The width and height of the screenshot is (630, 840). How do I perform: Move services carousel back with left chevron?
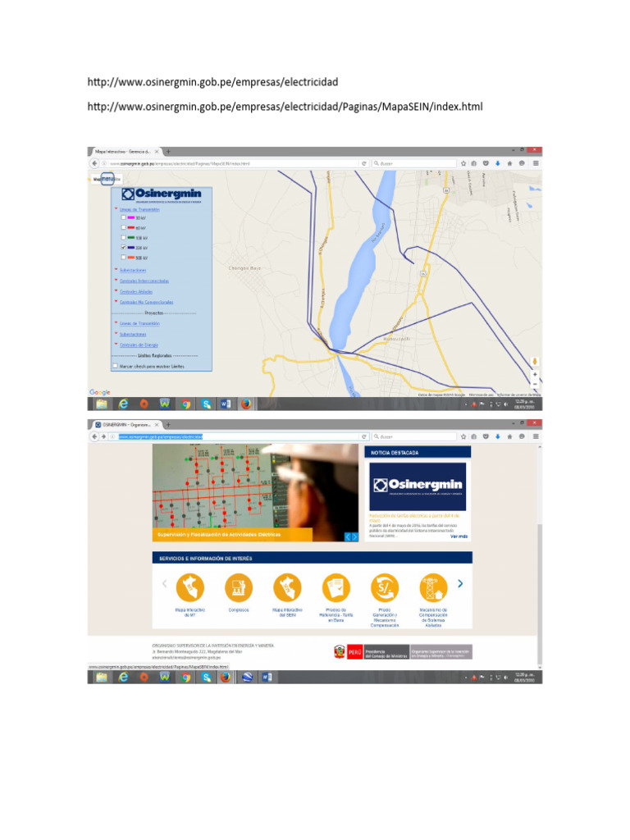pyautogui.click(x=164, y=584)
